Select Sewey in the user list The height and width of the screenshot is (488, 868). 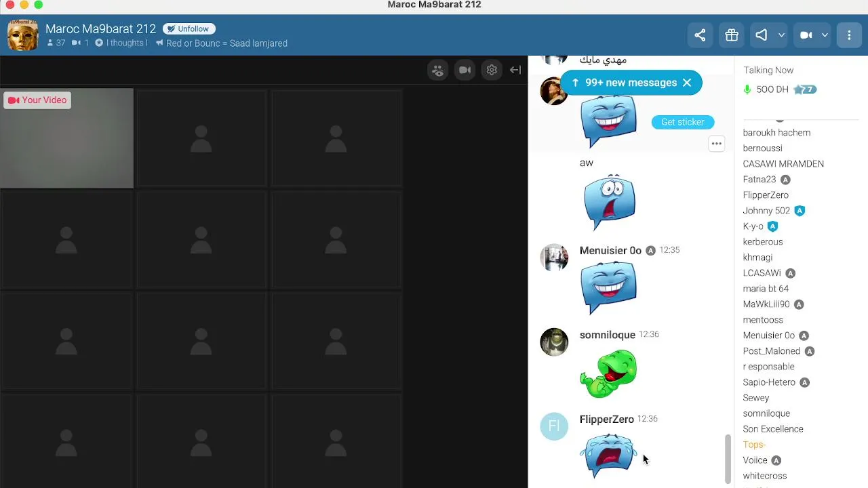tap(755, 398)
